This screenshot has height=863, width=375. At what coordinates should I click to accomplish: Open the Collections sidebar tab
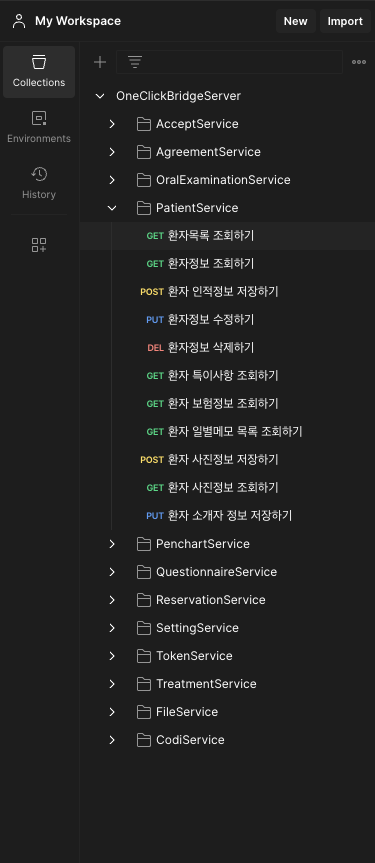[39, 72]
